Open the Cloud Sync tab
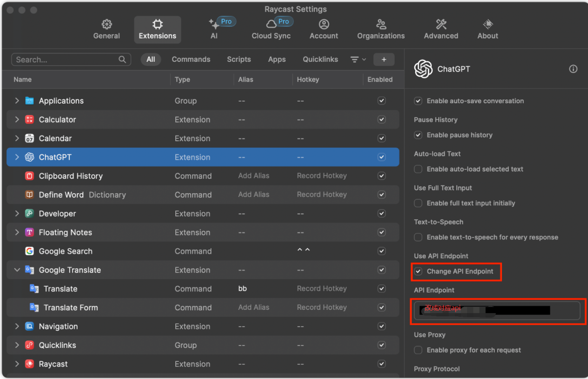This screenshot has height=379, width=588. click(271, 29)
